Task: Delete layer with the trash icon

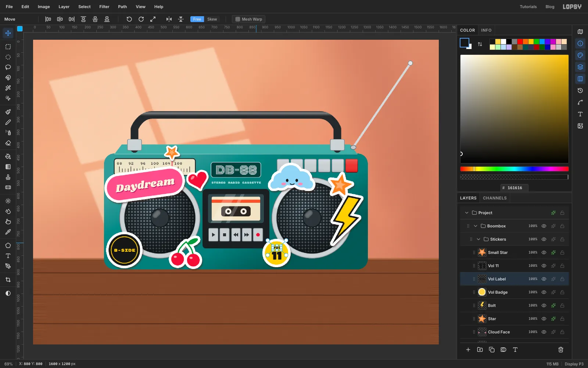Action: 561,350
